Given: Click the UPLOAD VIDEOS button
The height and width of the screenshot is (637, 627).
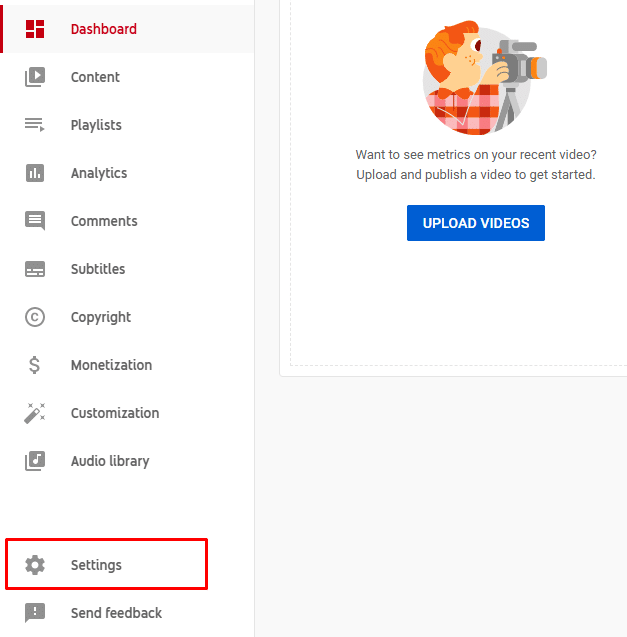Looking at the screenshot, I should 476,223.
